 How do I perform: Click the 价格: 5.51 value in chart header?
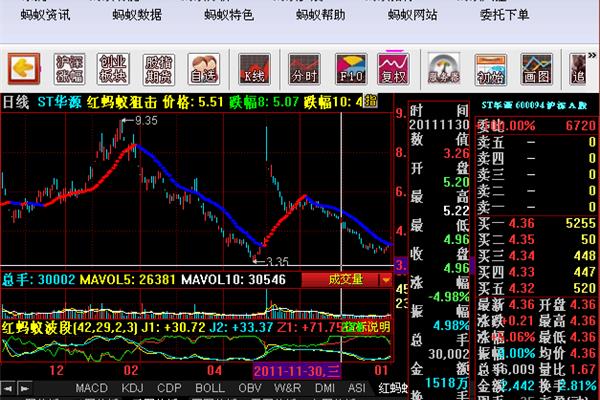point(193,102)
